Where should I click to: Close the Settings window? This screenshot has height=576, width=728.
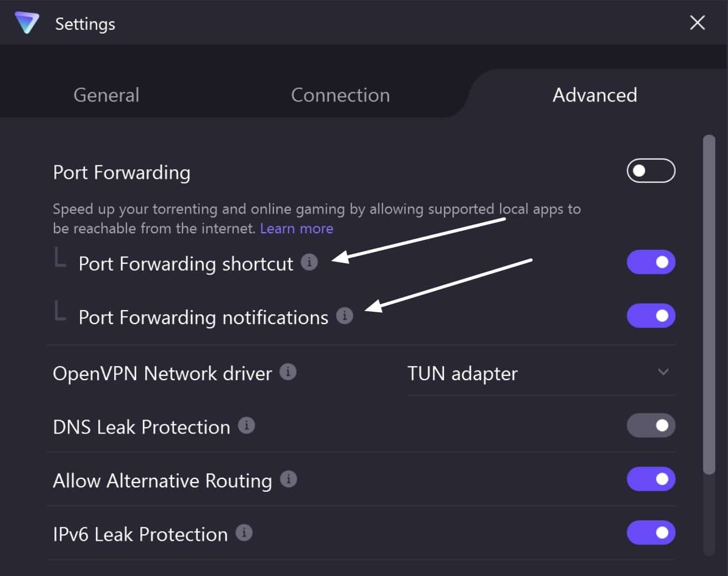(x=697, y=23)
